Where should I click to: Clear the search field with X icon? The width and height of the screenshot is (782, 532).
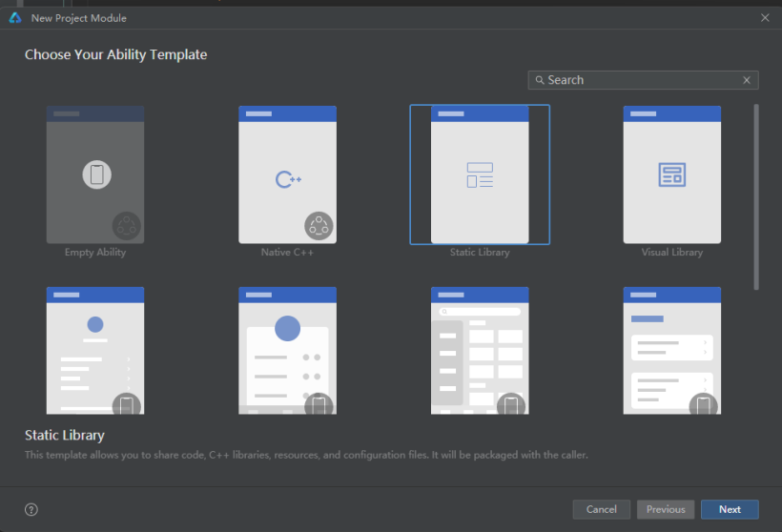[x=747, y=80]
